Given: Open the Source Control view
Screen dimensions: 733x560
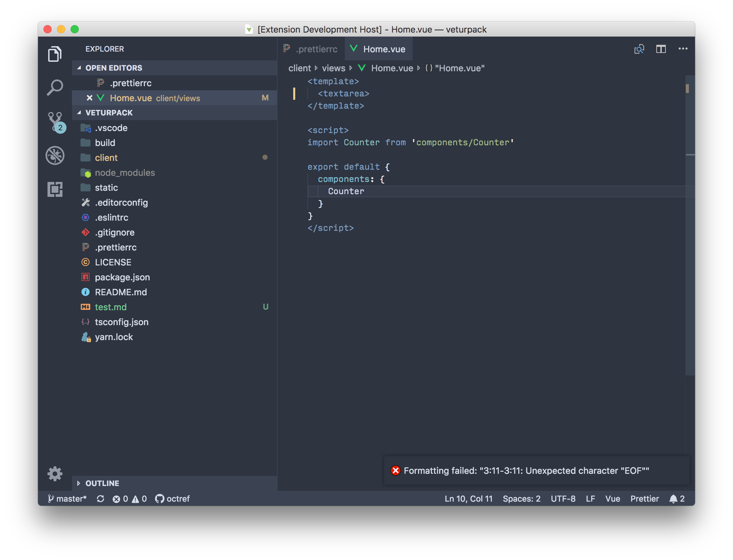Looking at the screenshot, I should pyautogui.click(x=55, y=122).
